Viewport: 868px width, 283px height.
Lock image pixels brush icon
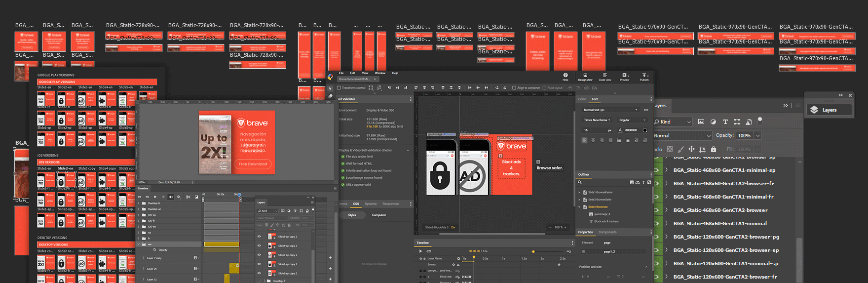[681, 149]
